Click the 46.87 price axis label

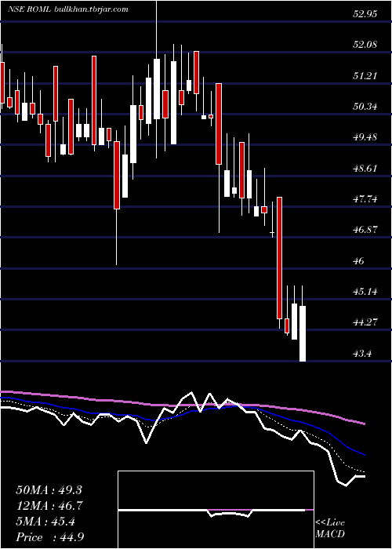coord(365,230)
